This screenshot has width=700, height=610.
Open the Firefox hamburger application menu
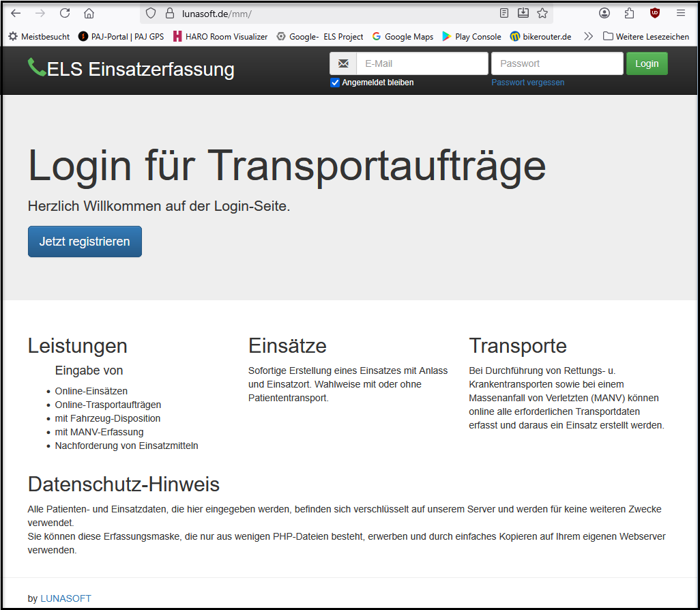pyautogui.click(x=680, y=13)
